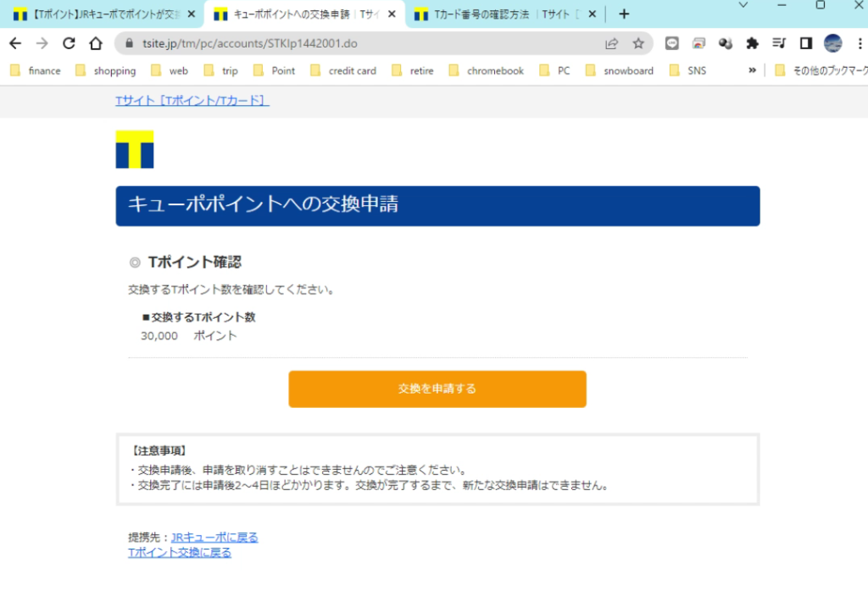Open the retire bookmark folder
This screenshot has width=868, height=597.
[413, 70]
